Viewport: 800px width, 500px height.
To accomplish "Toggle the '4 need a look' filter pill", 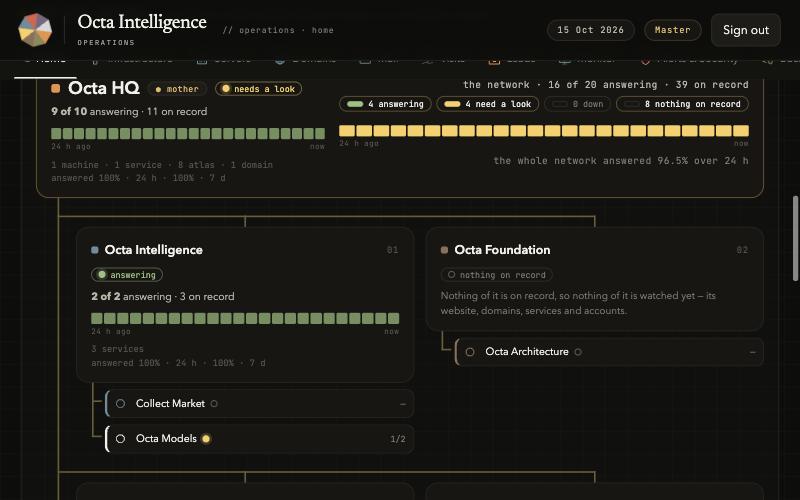I will point(488,104).
